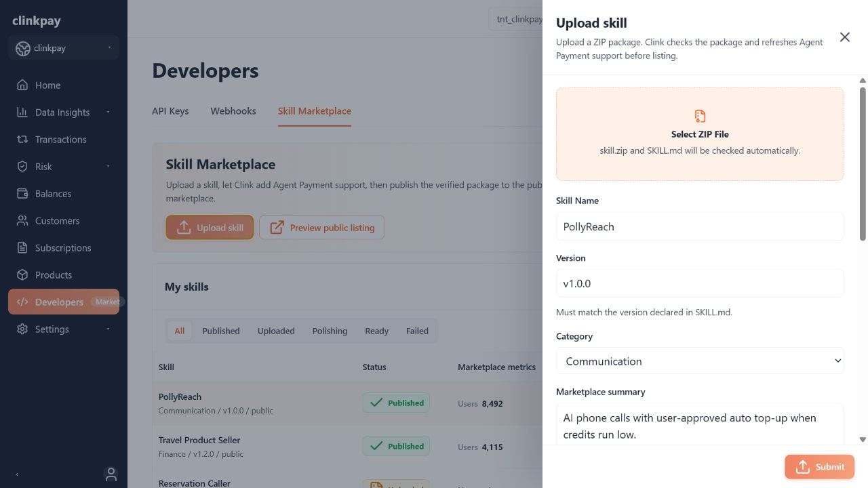
Task: Click the panel scrollbar down arrow
Action: [x=863, y=440]
